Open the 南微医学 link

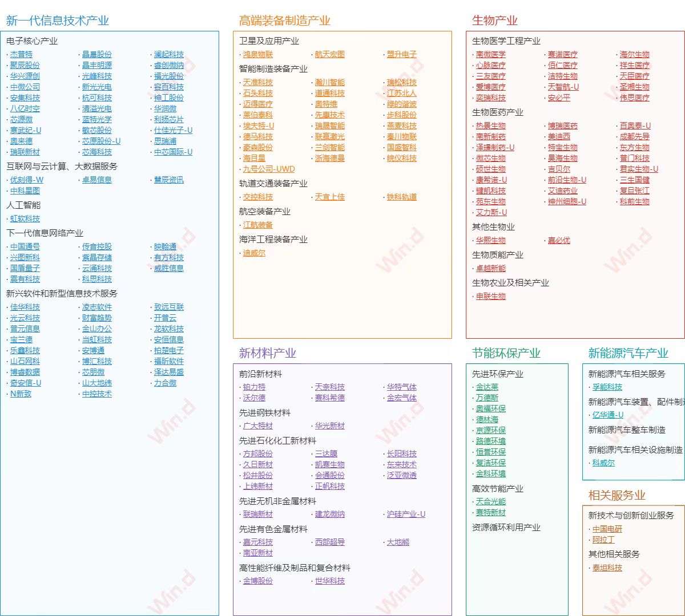[x=491, y=55]
